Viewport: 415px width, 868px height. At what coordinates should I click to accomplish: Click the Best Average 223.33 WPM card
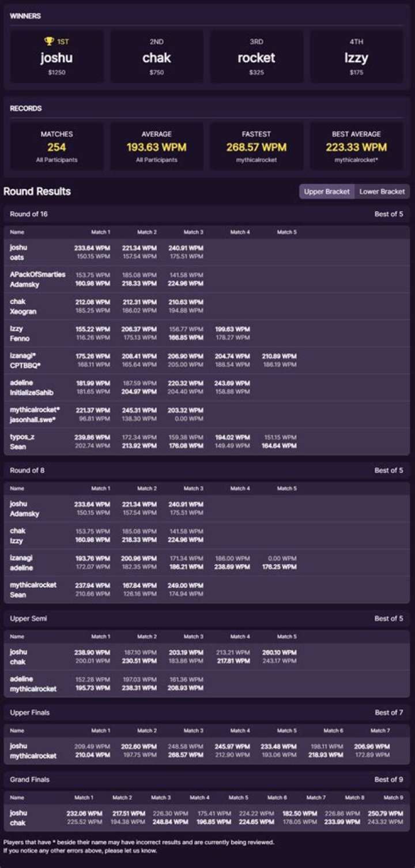[356, 146]
